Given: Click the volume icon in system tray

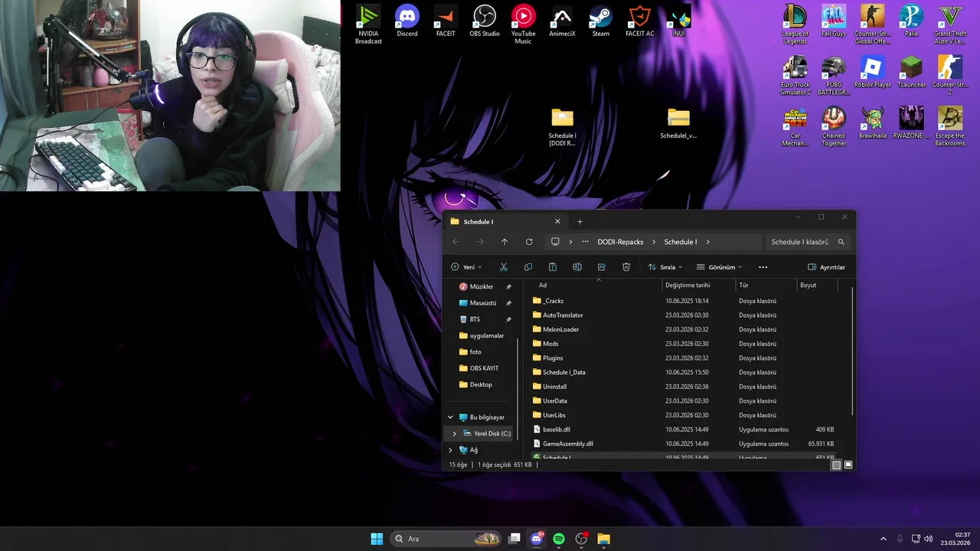Looking at the screenshot, I should pyautogui.click(x=929, y=539).
